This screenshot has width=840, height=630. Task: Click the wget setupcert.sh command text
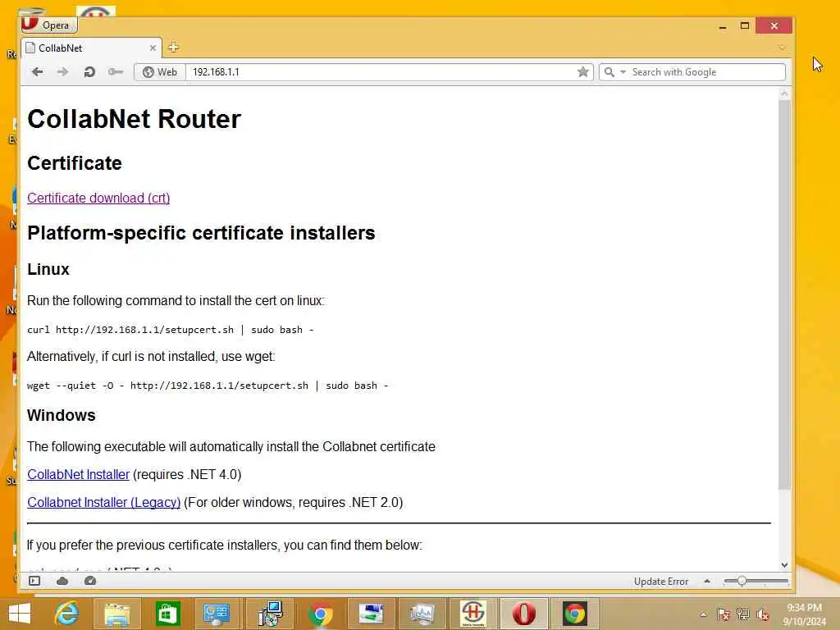[x=208, y=386]
